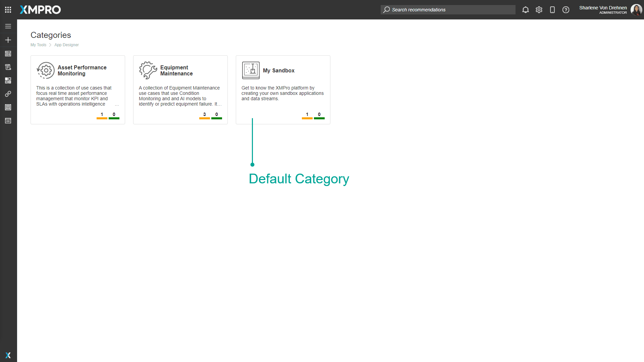Click inside the Search recommendations field
Image resolution: width=644 pixels, height=362 pixels.
448,10
